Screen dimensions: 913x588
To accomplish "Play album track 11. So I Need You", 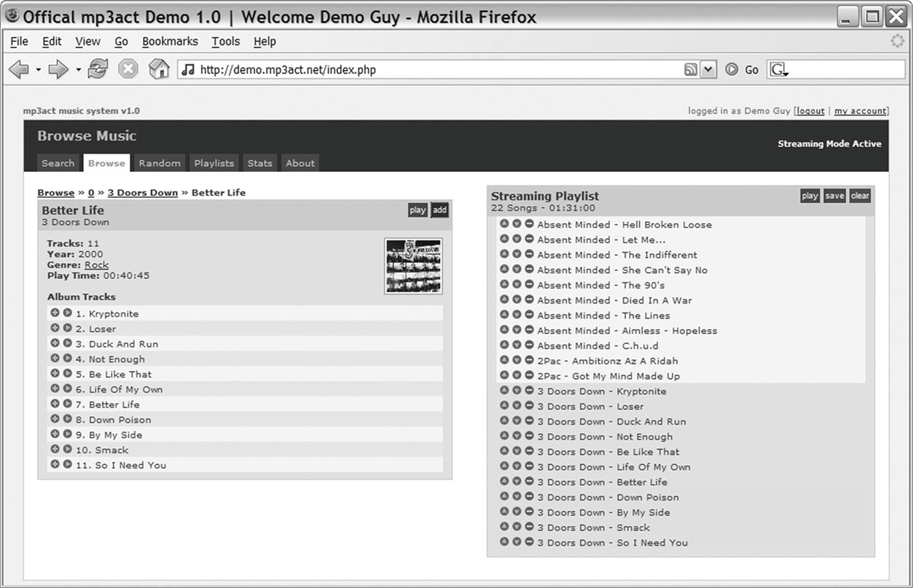I will tap(67, 464).
